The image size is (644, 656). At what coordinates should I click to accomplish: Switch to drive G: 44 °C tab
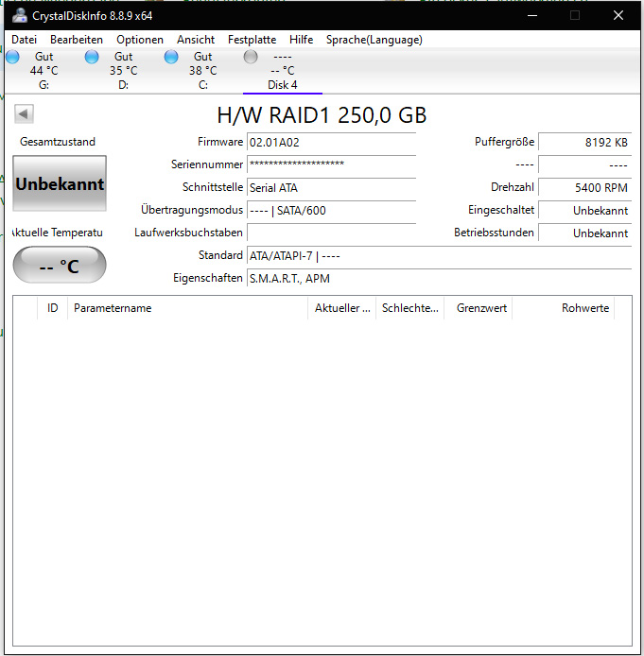[44, 71]
